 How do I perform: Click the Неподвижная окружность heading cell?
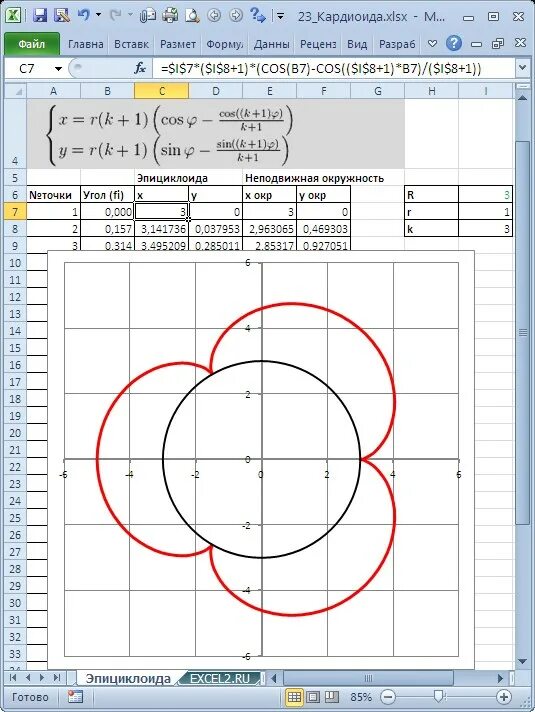[314, 178]
